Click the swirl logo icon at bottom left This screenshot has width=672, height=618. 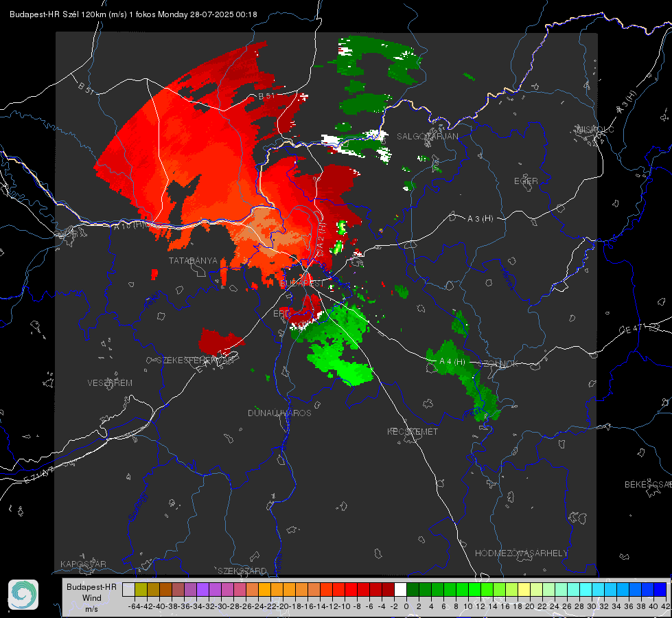click(x=23, y=595)
